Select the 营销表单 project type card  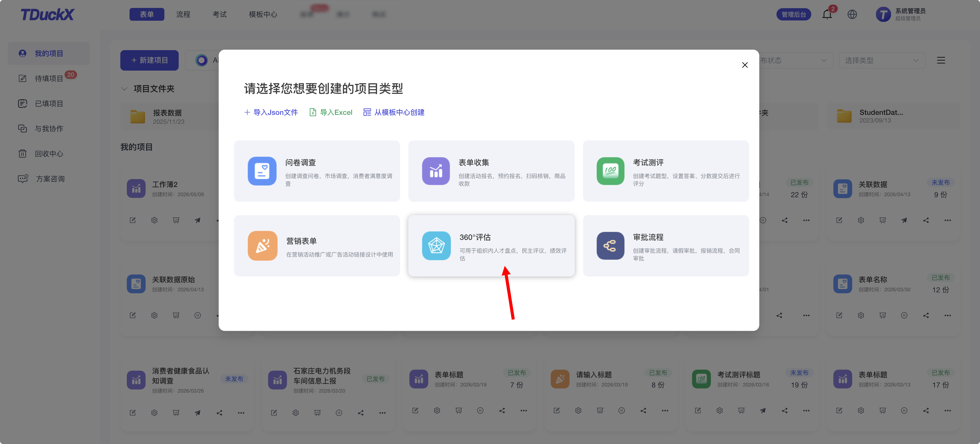317,246
